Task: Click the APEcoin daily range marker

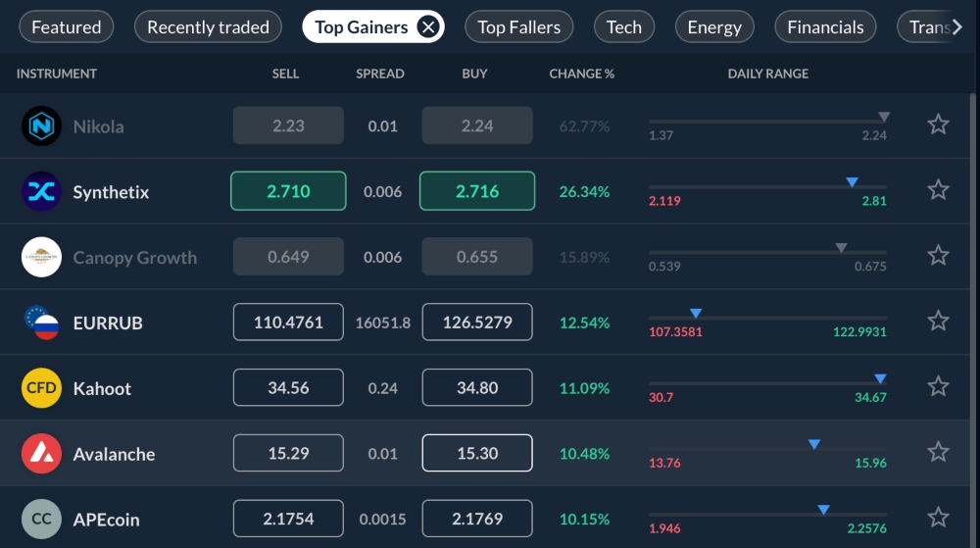Action: (824, 510)
